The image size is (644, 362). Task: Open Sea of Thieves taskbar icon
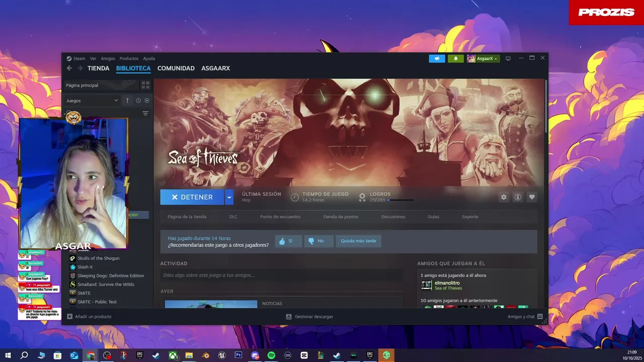(386, 355)
